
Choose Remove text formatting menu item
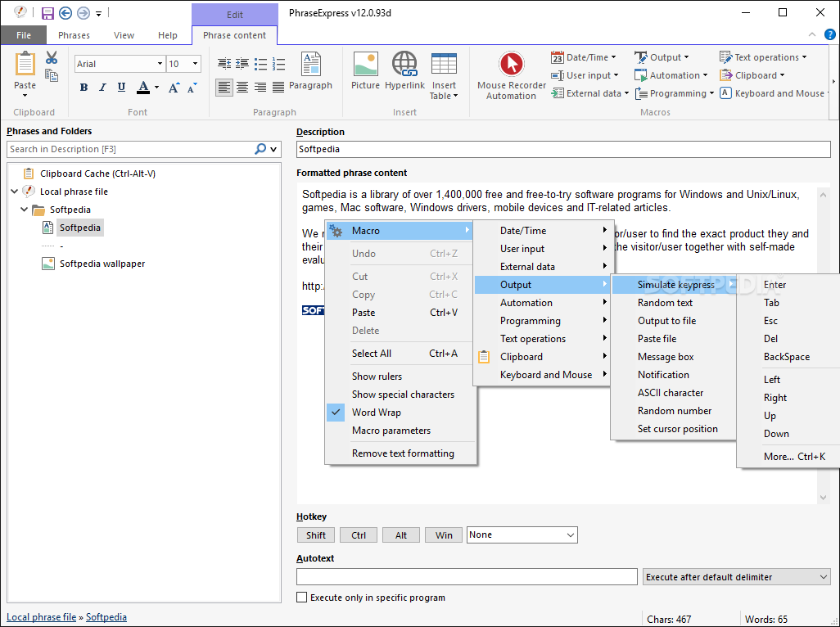point(401,453)
